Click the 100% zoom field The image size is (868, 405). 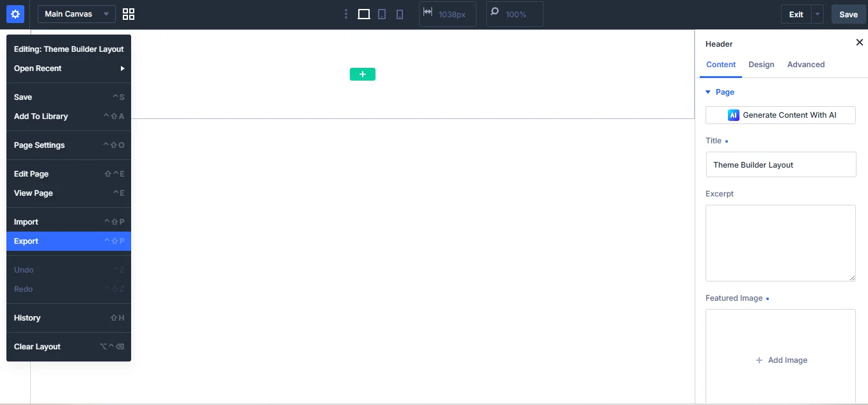click(515, 14)
